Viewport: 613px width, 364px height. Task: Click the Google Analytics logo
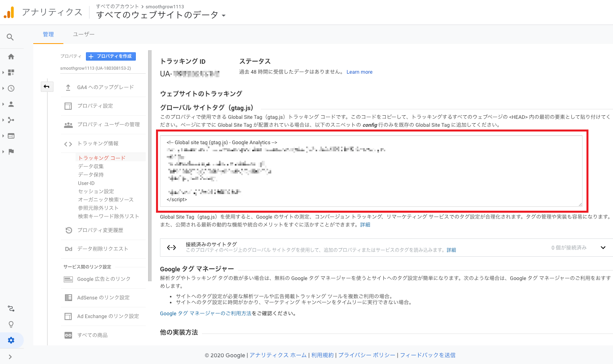click(9, 12)
